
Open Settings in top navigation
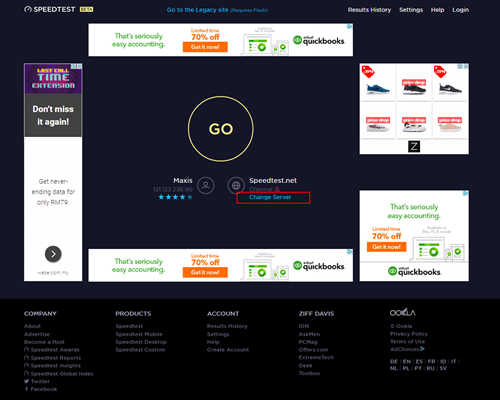[411, 10]
